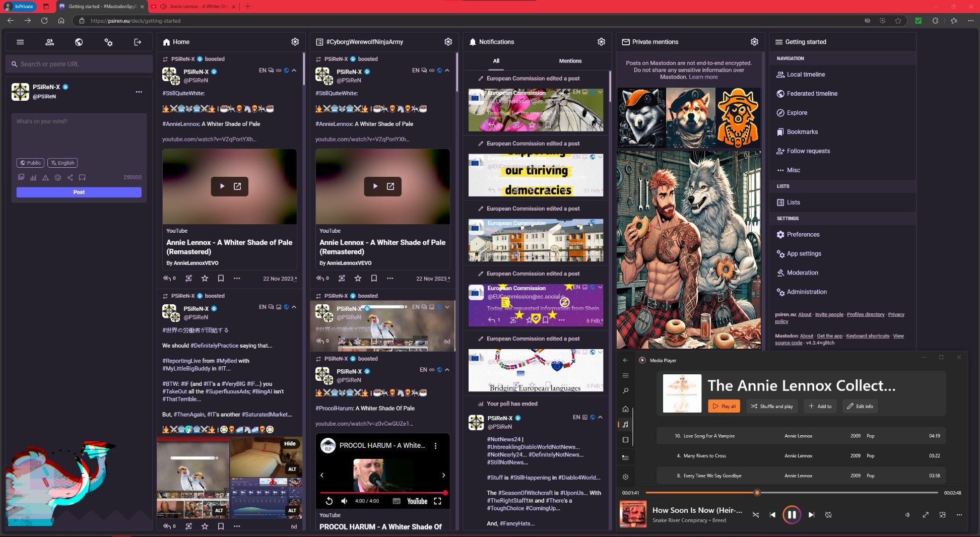Open Public privacy dropdown in composer
Viewport: 980px width, 537px height.
(x=30, y=163)
